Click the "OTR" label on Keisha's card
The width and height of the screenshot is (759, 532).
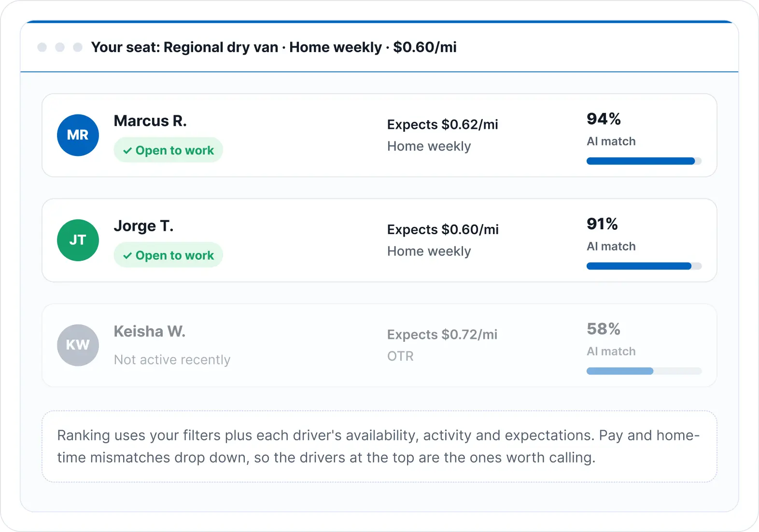[400, 356]
